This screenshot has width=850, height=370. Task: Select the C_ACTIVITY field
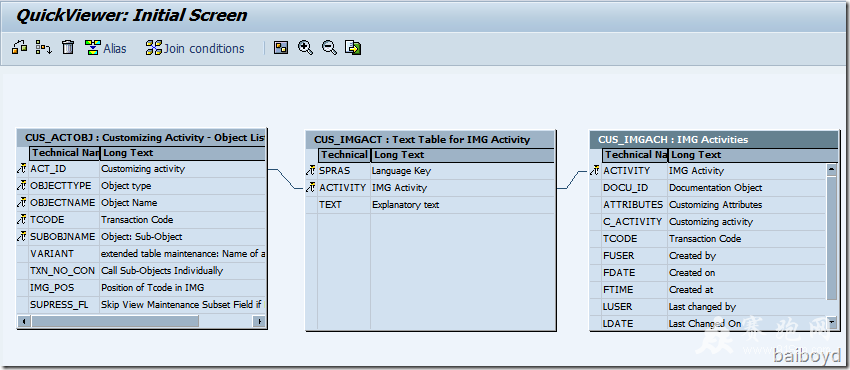[x=634, y=222]
